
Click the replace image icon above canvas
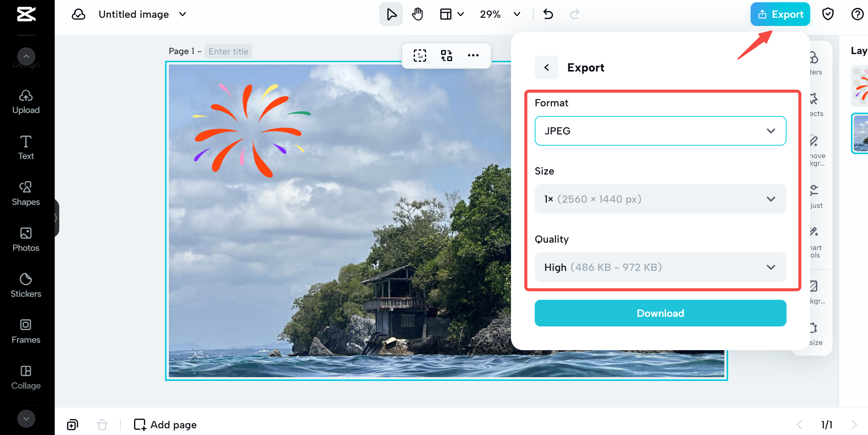tap(446, 55)
